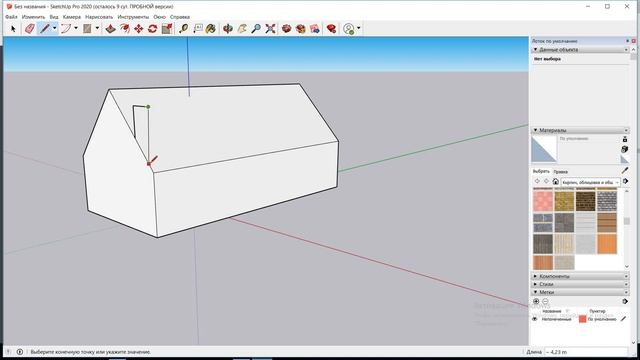Image resolution: width=640 pixels, height=360 pixels.
Task: Expand the Components panel
Action: 580,276
